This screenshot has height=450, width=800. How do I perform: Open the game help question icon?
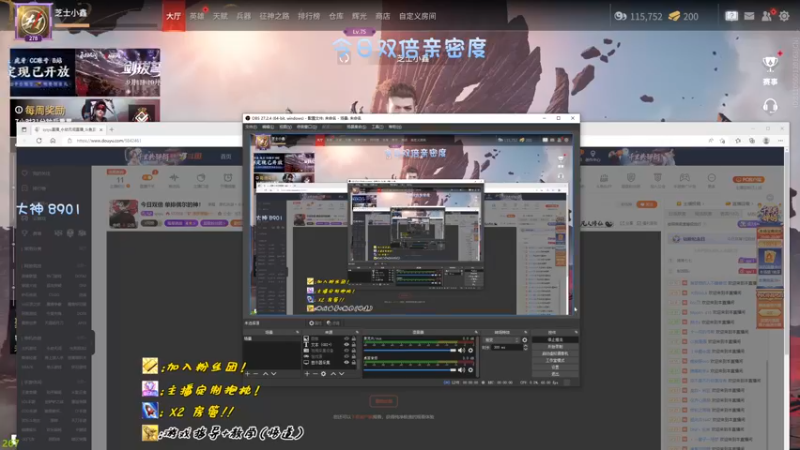732,16
